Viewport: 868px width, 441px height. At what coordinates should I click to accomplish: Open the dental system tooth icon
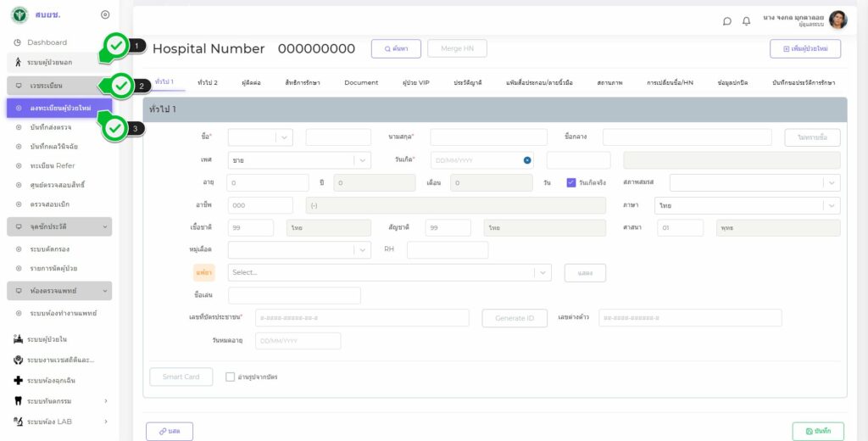pos(18,400)
